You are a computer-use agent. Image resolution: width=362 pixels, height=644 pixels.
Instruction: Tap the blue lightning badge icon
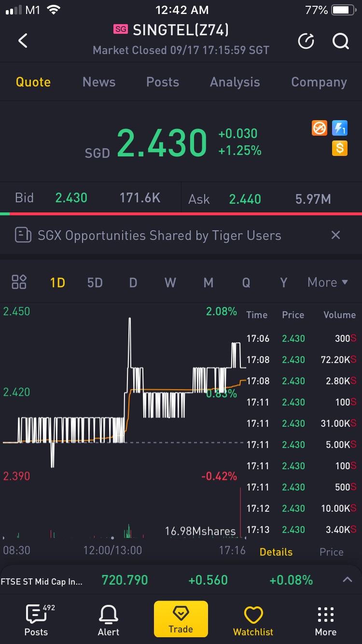[x=340, y=128]
